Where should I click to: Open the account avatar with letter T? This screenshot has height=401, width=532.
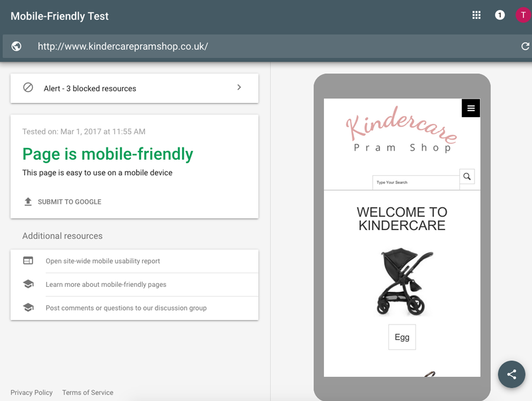point(523,15)
